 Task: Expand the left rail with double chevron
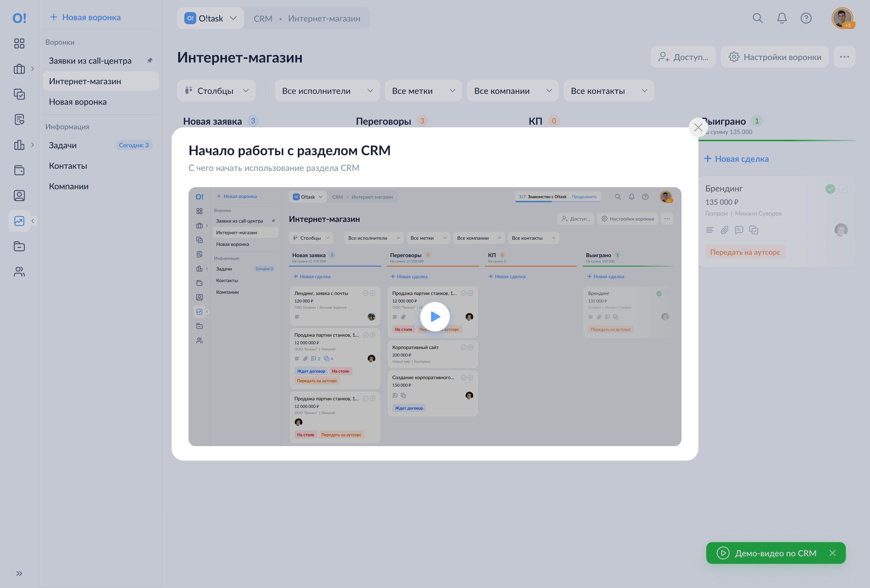[x=19, y=574]
